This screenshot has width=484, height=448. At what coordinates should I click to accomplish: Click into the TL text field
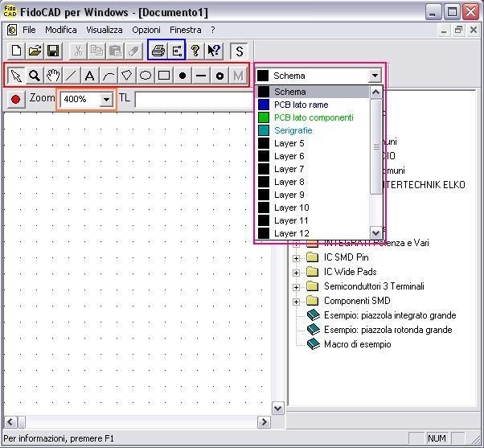point(193,99)
